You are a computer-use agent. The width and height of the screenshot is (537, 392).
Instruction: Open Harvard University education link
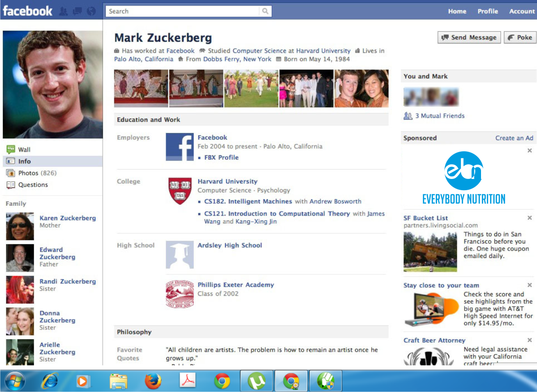click(228, 181)
